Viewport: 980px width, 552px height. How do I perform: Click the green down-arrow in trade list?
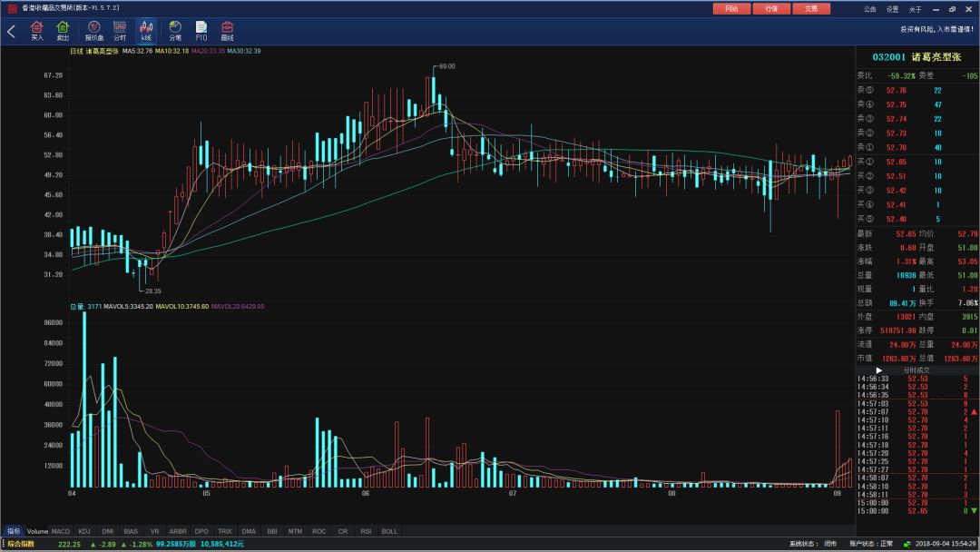[974, 511]
